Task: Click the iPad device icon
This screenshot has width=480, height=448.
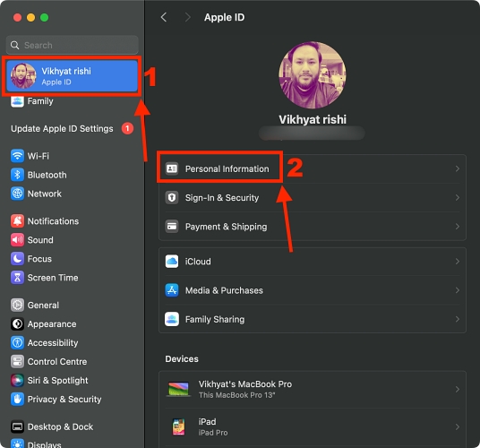Action: point(178,426)
